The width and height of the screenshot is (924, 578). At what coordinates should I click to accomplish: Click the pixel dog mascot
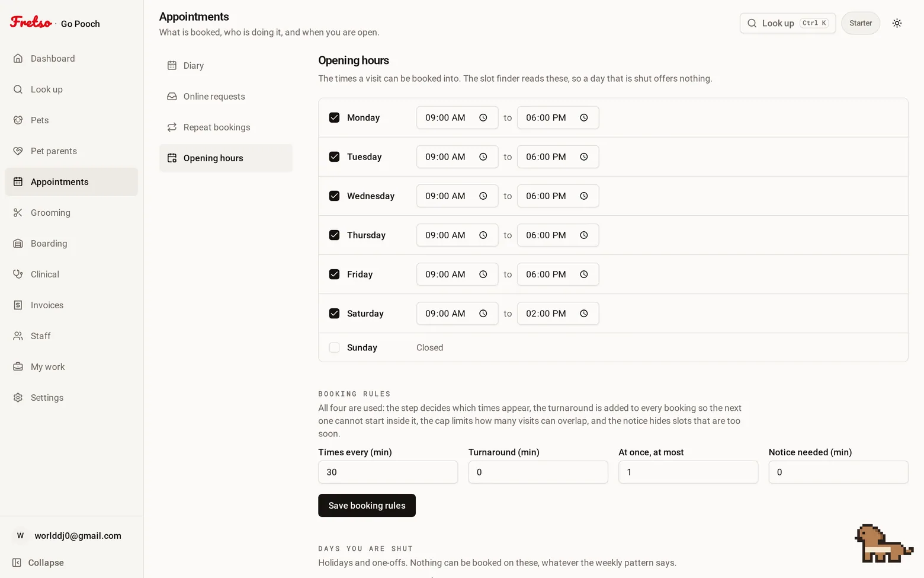tap(883, 543)
